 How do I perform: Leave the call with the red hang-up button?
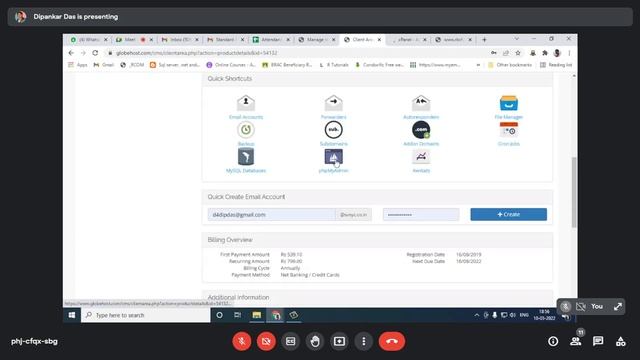(x=392, y=341)
